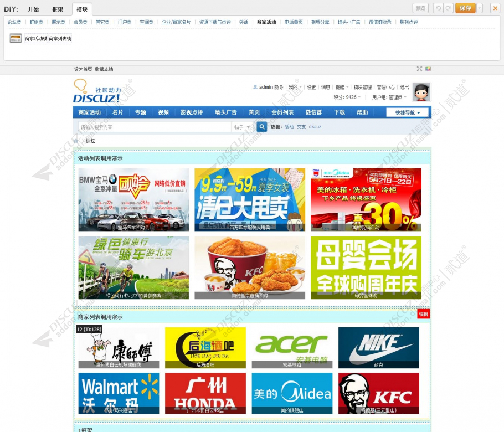Click the 保存 save button
This screenshot has width=504, height=432.
pyautogui.click(x=465, y=8)
